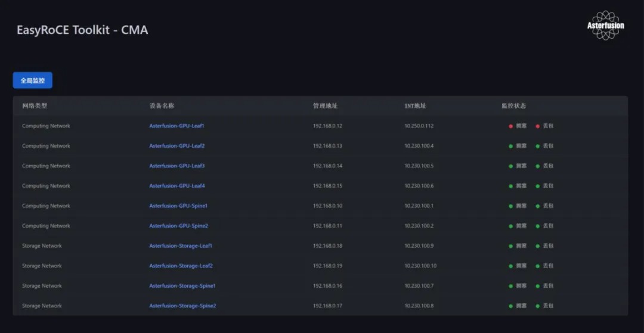
Task: Open the Asterfusion-GPU-Leaf4 device link
Action: coord(177,186)
